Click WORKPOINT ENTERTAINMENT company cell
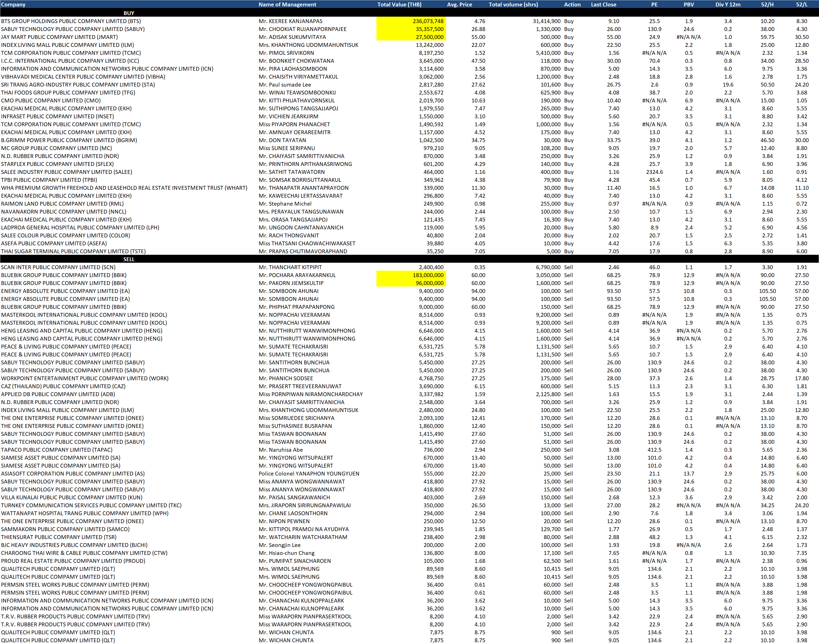This screenshot has width=819, height=644. pyautogui.click(x=85, y=378)
